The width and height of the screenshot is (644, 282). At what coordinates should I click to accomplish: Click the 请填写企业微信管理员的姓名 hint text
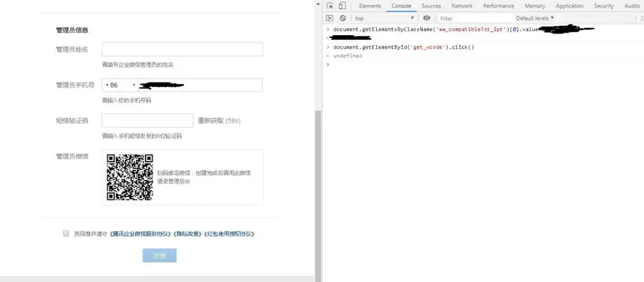[x=138, y=65]
